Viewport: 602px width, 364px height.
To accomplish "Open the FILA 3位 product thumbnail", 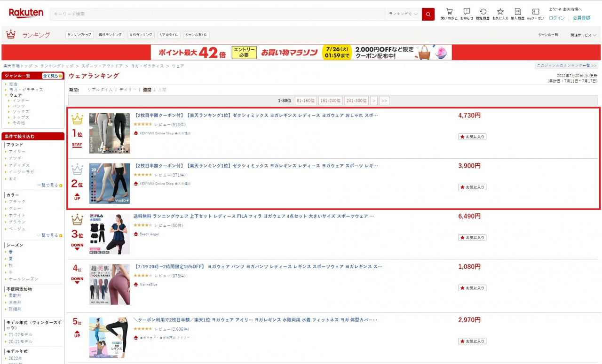I will click(x=110, y=234).
